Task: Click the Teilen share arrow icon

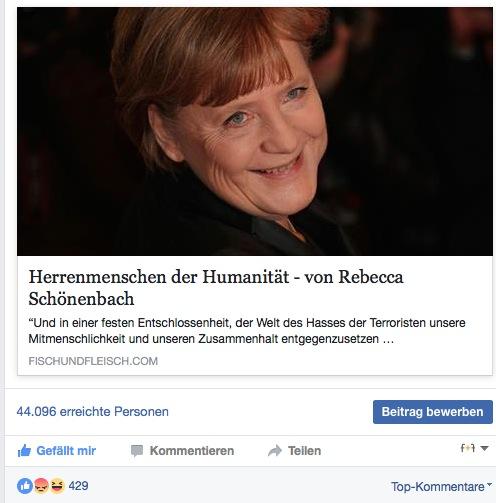Action: coord(275,451)
